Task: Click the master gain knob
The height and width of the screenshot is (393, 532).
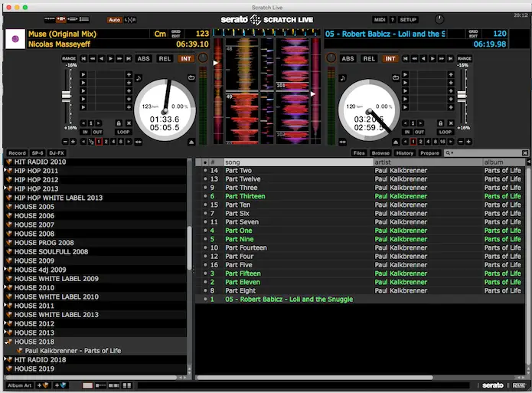Action: pyautogui.click(x=439, y=19)
